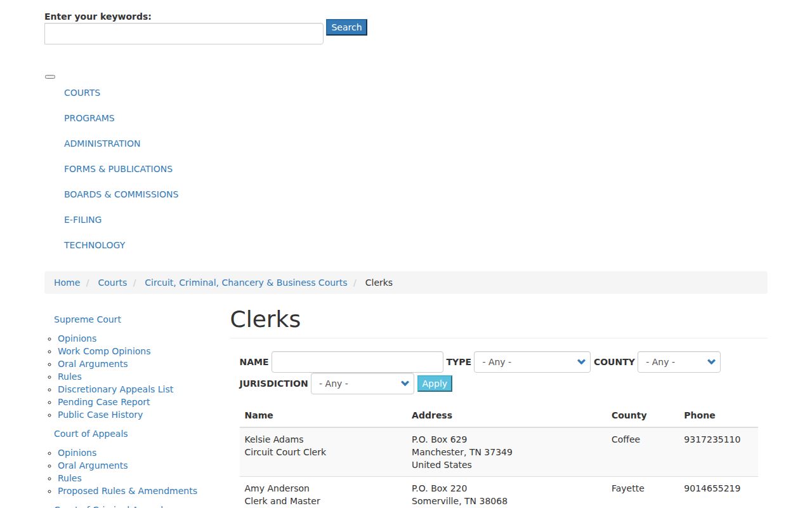Open Supreme Court Oral Arguments link
The height and width of the screenshot is (508, 812).
(x=93, y=364)
